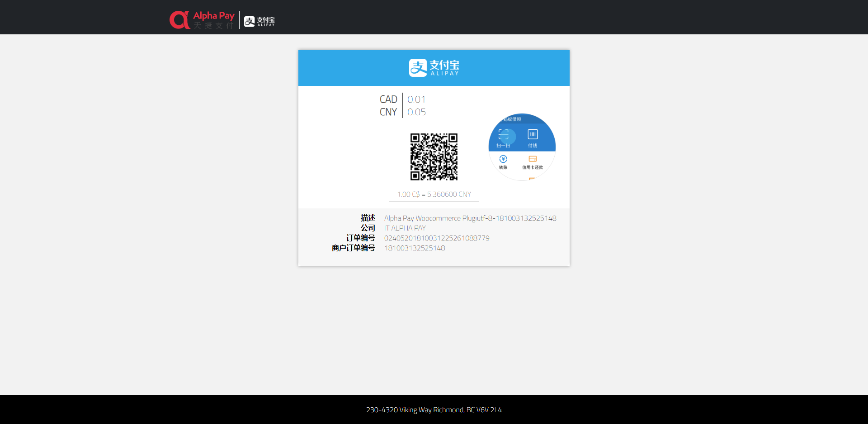Select the CAD amount 0.01
The image size is (868, 424).
(416, 99)
